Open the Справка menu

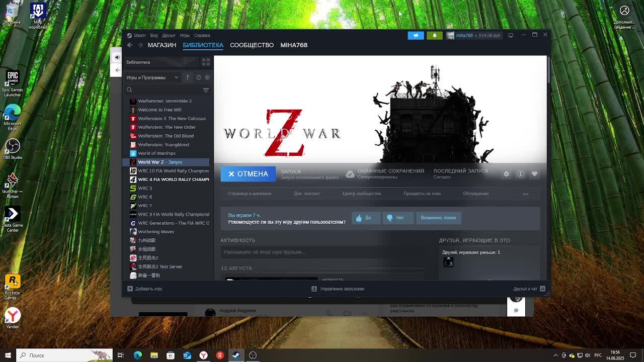tap(202, 35)
